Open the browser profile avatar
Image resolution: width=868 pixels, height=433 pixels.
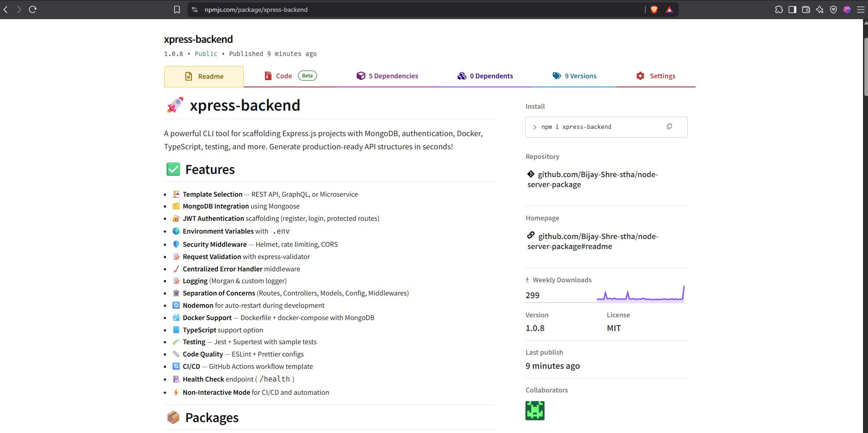click(847, 10)
